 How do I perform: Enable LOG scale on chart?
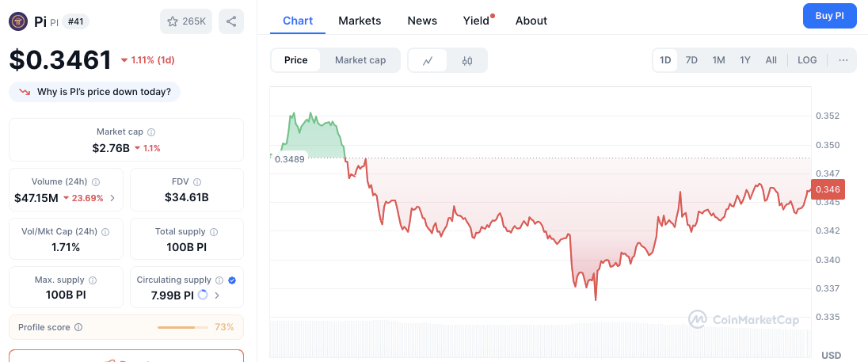coord(807,60)
